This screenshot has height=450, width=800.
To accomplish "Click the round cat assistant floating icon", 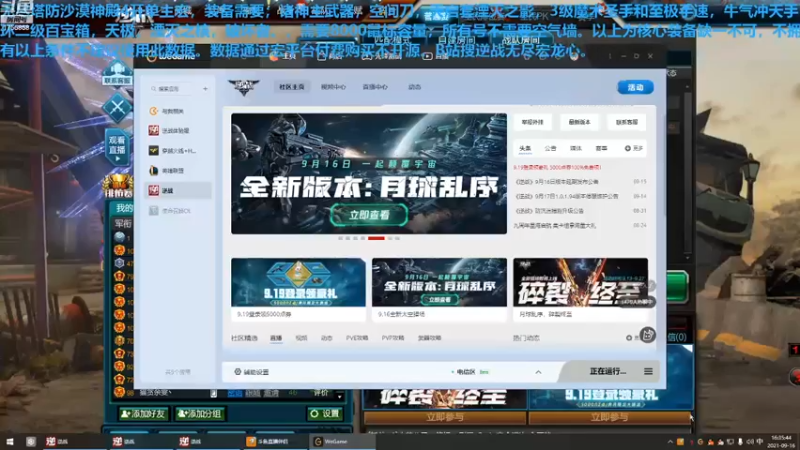I will point(647,335).
